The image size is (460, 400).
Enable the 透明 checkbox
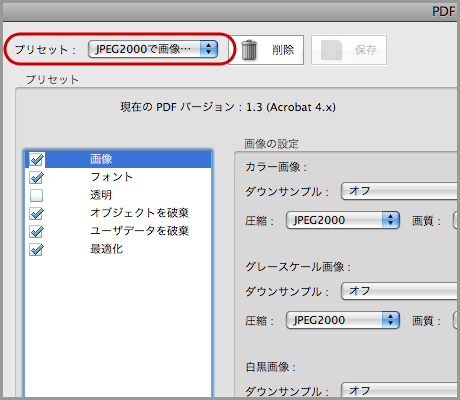[36, 195]
